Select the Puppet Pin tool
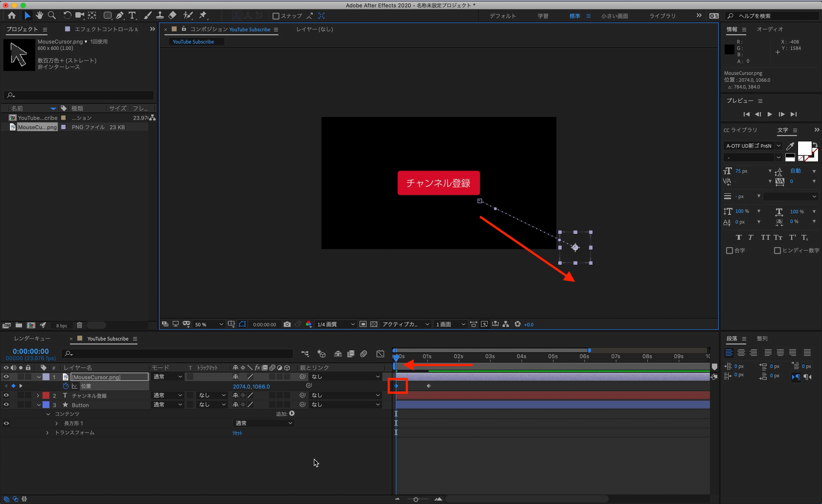Image resolution: width=822 pixels, height=504 pixels. coord(203,15)
